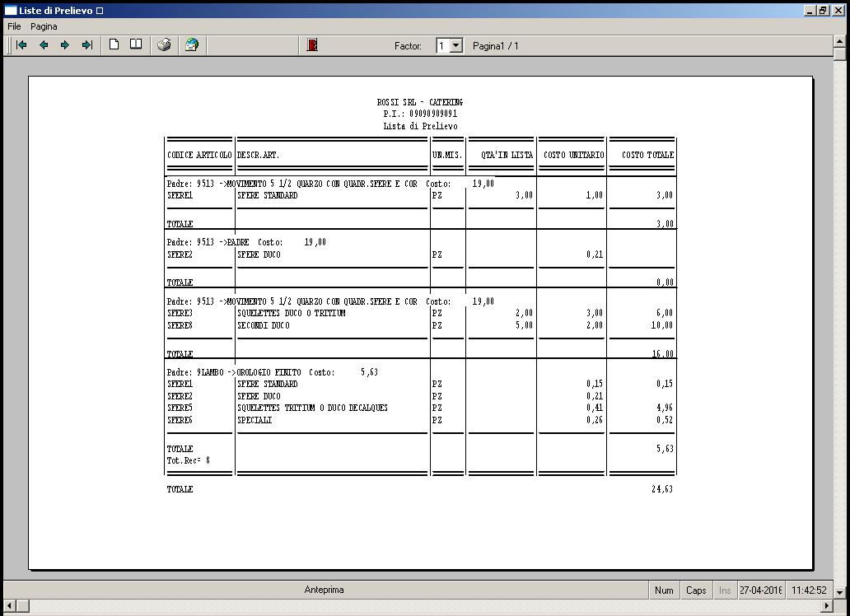Click the 'UN.MIS.' column header
Screen dimensions: 850x616
point(447,155)
